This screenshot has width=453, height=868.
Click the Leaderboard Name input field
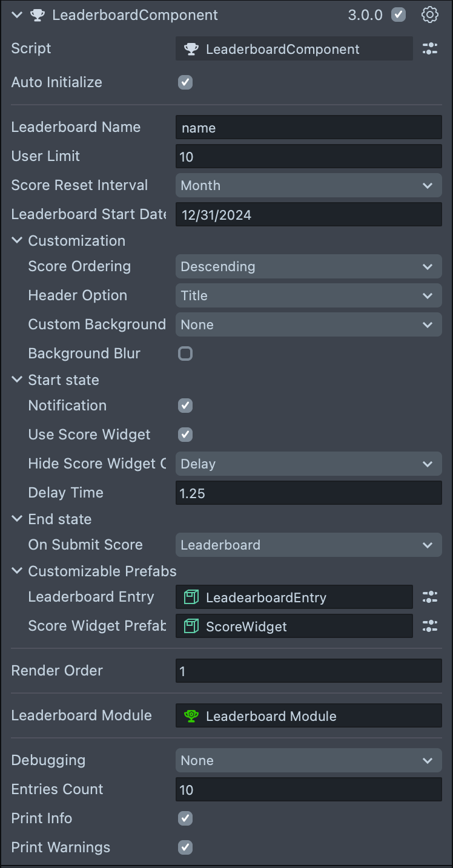tap(308, 128)
